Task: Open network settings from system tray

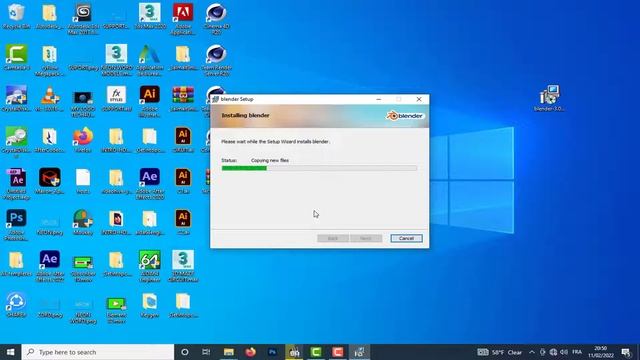Action: [x=553, y=352]
